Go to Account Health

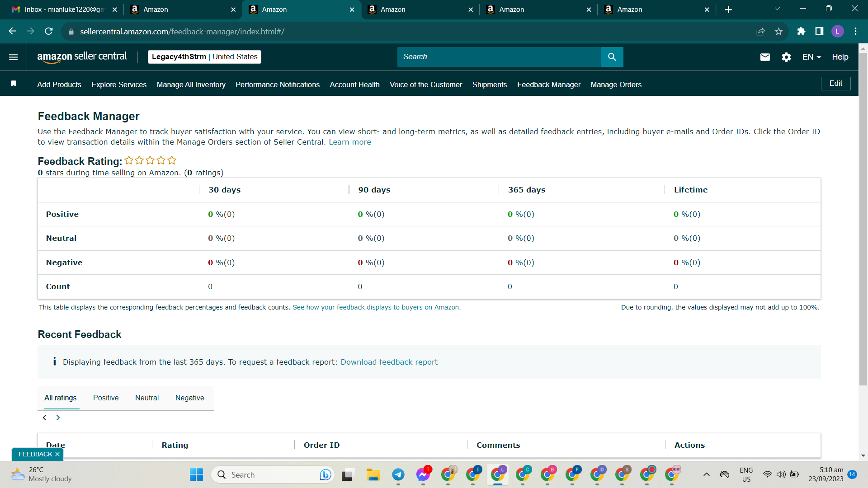[x=355, y=84]
